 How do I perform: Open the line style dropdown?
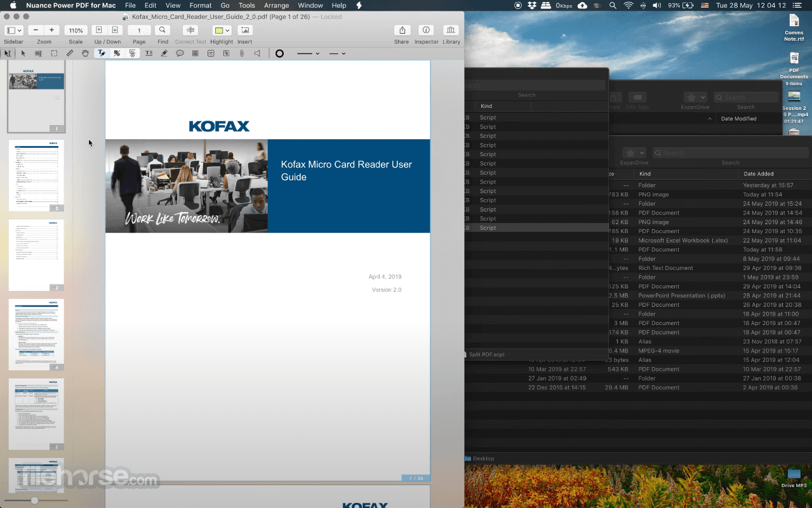(x=337, y=53)
